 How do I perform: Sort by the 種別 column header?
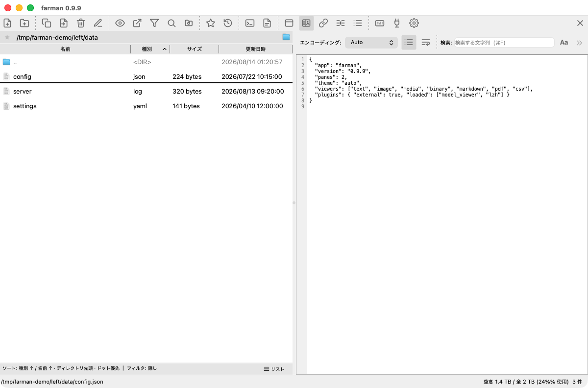pyautogui.click(x=150, y=49)
